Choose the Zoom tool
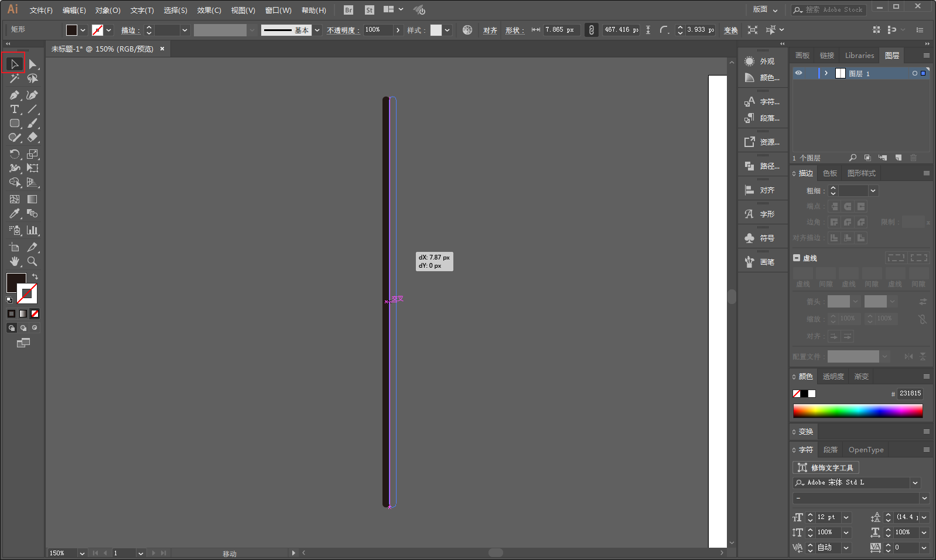This screenshot has height=560, width=936. 32,261
